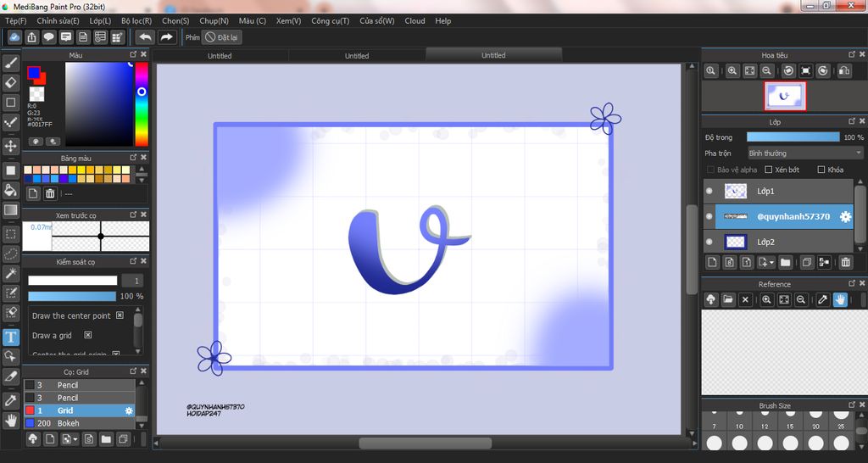Click the brush size value field
This screenshot has width=868, height=463.
click(x=133, y=281)
